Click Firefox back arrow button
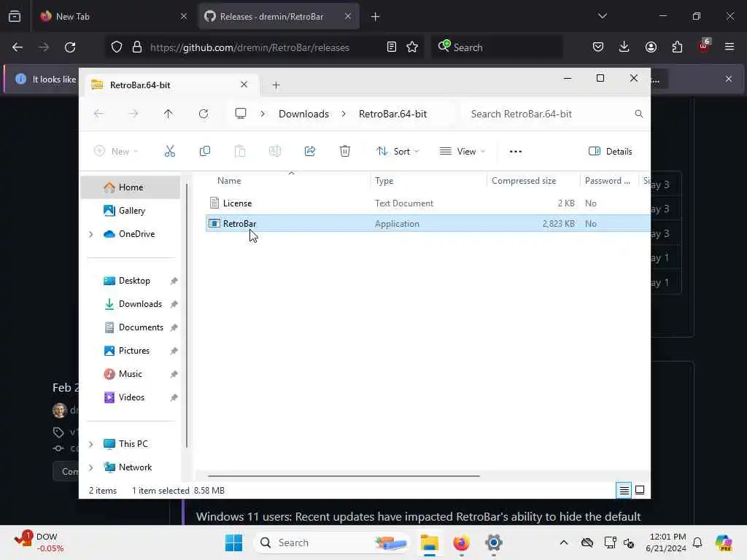The height and width of the screenshot is (560, 747). coord(18,47)
